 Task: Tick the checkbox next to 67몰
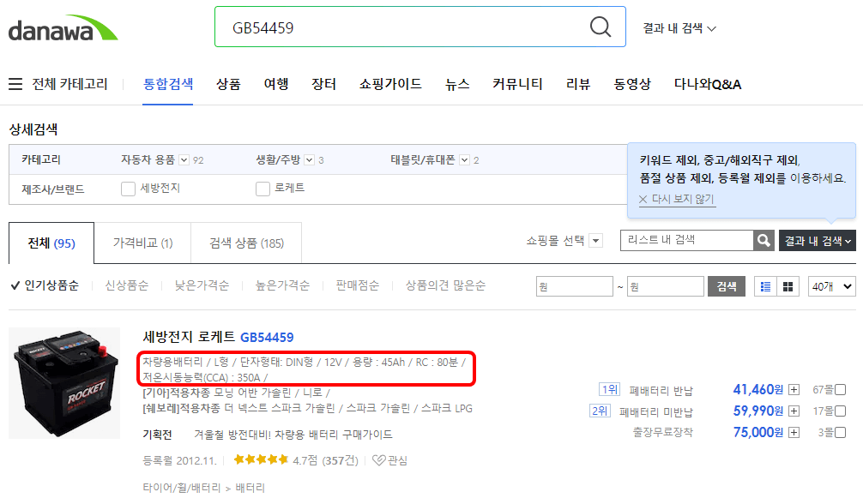[841, 389]
